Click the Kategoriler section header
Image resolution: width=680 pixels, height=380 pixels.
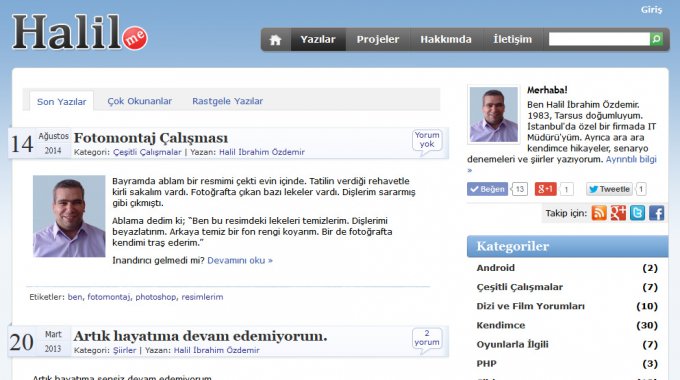[x=567, y=246]
